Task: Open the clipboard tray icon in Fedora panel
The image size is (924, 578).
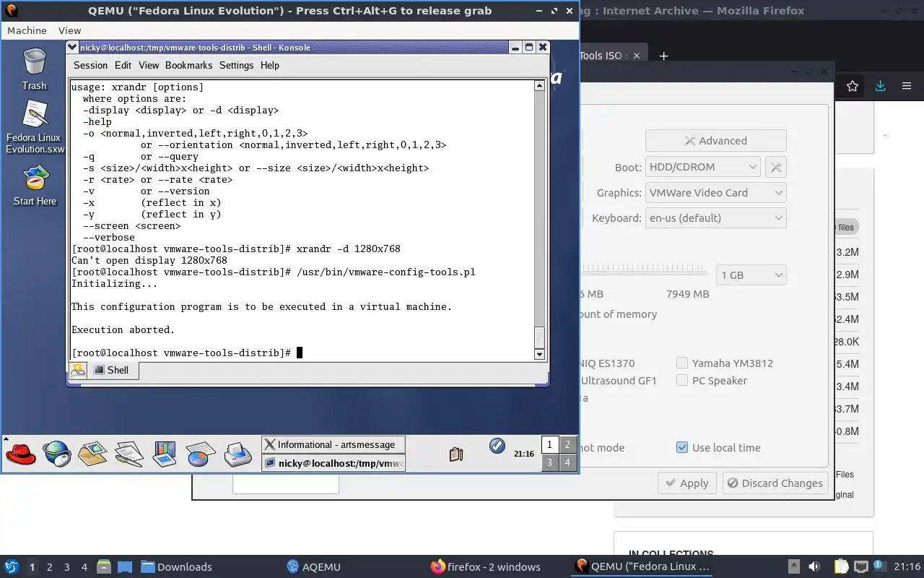Action: [456, 454]
